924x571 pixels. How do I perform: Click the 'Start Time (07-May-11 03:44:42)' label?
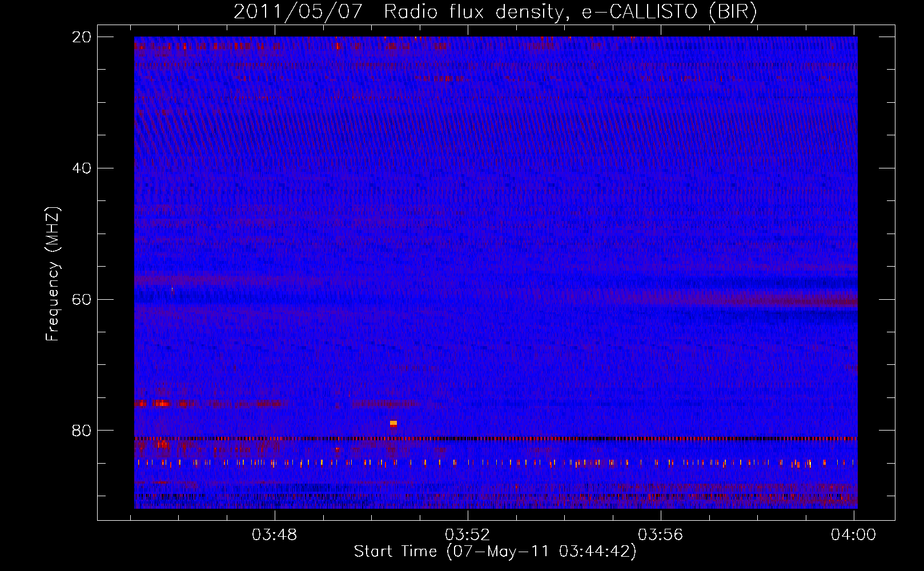495,552
